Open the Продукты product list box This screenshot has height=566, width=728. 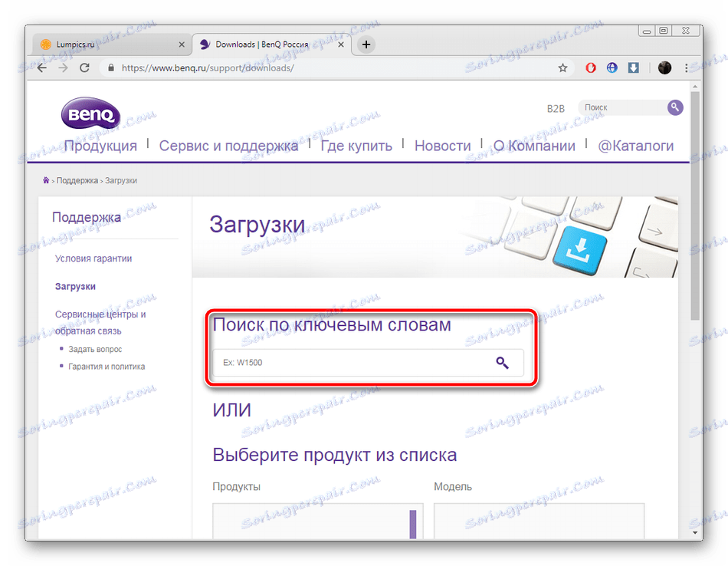[x=318, y=521]
